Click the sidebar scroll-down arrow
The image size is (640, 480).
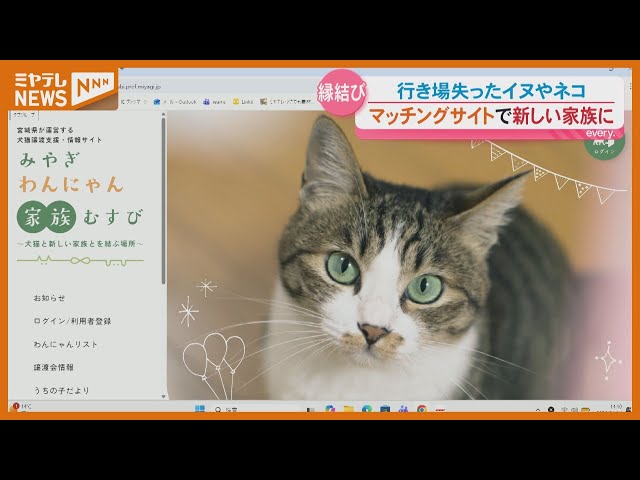(x=164, y=396)
